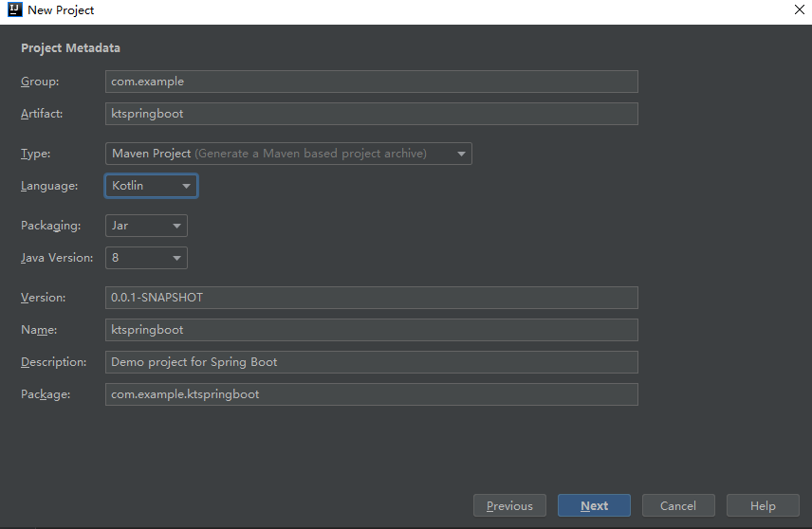Click the Description field
The width and height of the screenshot is (812, 529).
(x=371, y=362)
